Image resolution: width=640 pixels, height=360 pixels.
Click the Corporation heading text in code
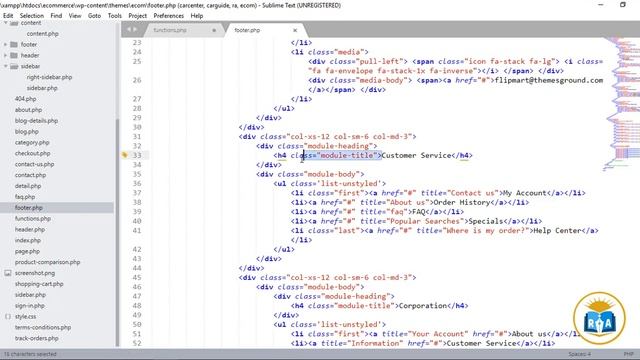tap(422, 306)
